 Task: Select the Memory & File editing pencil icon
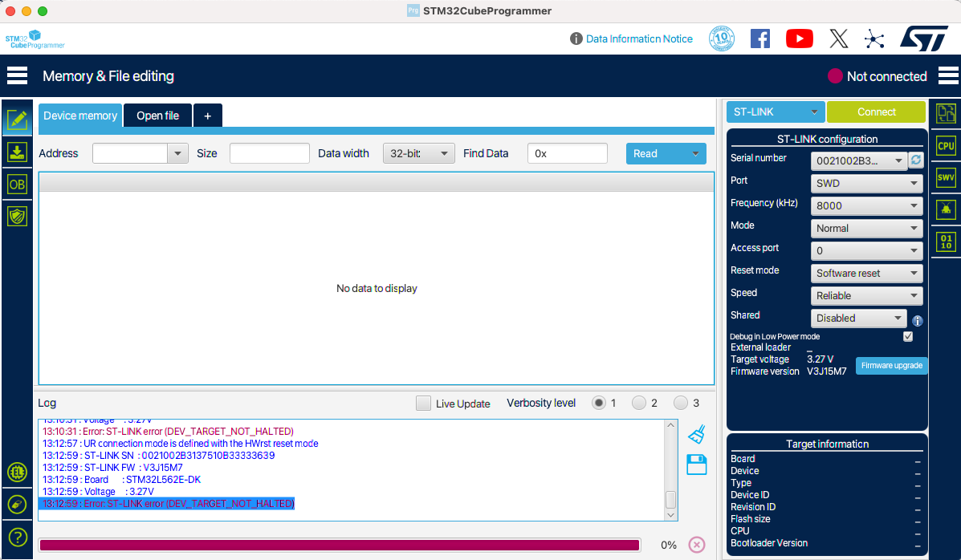(17, 120)
